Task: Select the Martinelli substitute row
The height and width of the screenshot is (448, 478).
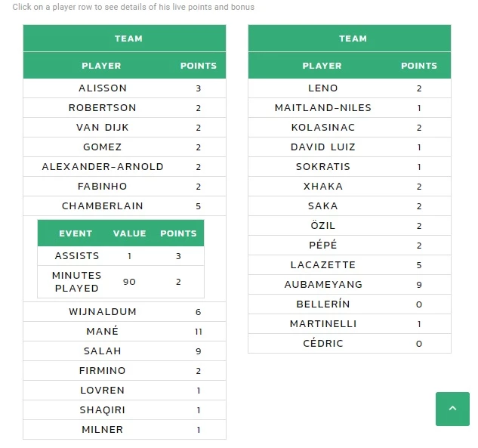Action: pyautogui.click(x=350, y=323)
